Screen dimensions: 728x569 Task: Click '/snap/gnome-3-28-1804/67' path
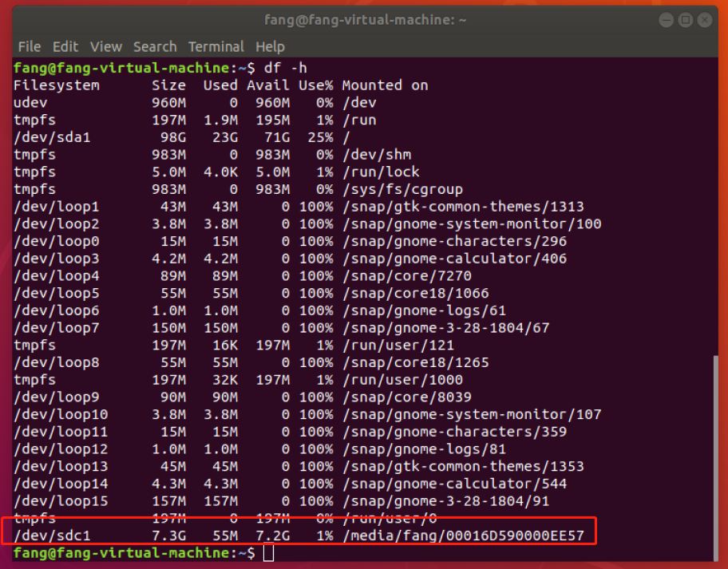coord(445,328)
